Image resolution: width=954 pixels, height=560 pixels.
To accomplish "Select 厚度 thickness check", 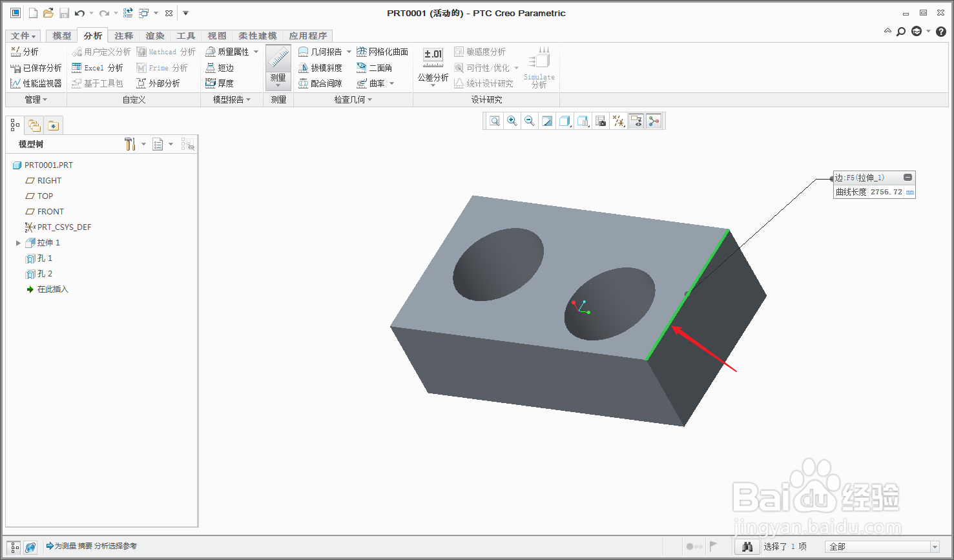I will click(x=220, y=83).
